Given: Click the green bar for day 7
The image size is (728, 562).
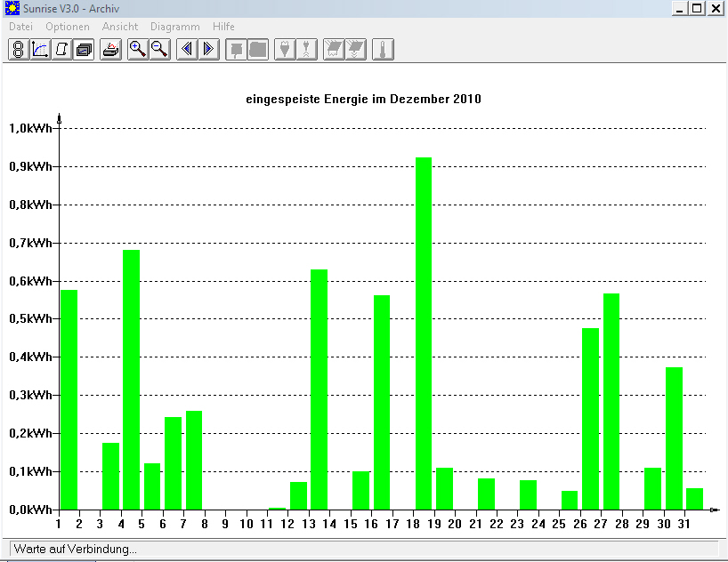Looking at the screenshot, I should pos(194,460).
